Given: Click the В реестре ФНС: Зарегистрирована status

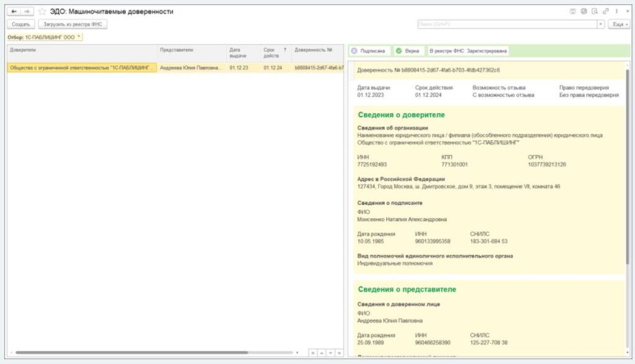Looking at the screenshot, I should tap(468, 51).
